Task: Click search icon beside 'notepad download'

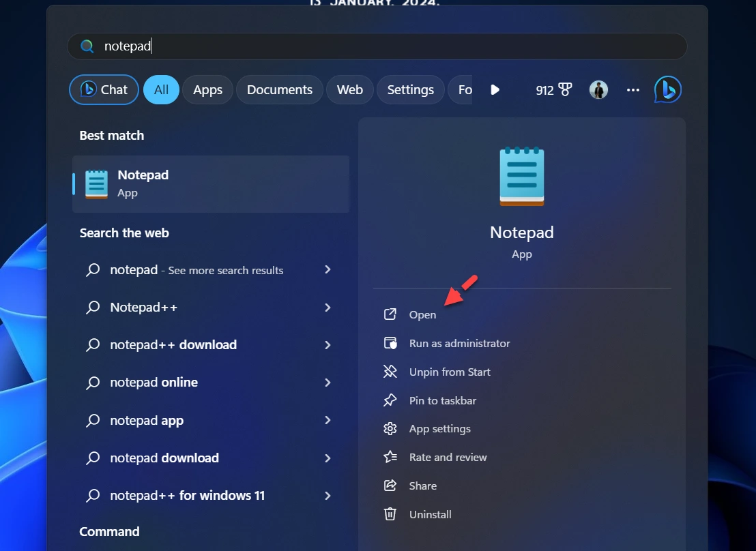Action: [x=93, y=458]
